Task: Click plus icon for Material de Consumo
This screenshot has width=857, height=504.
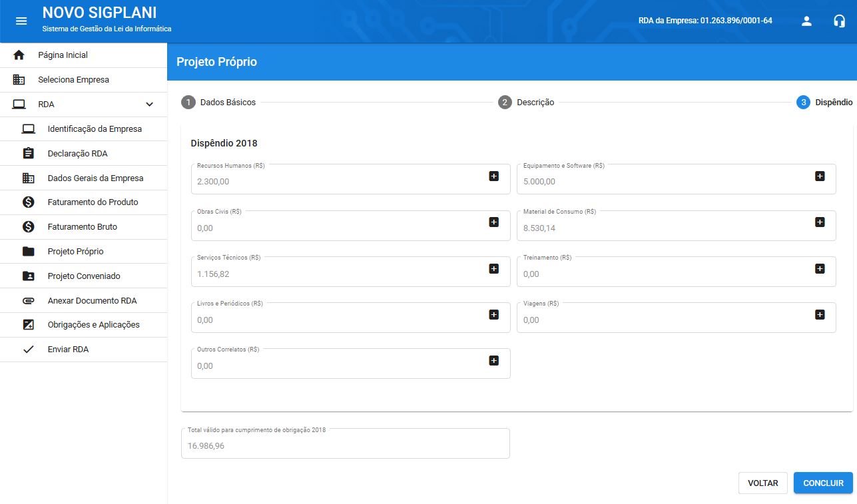Action: tap(820, 222)
